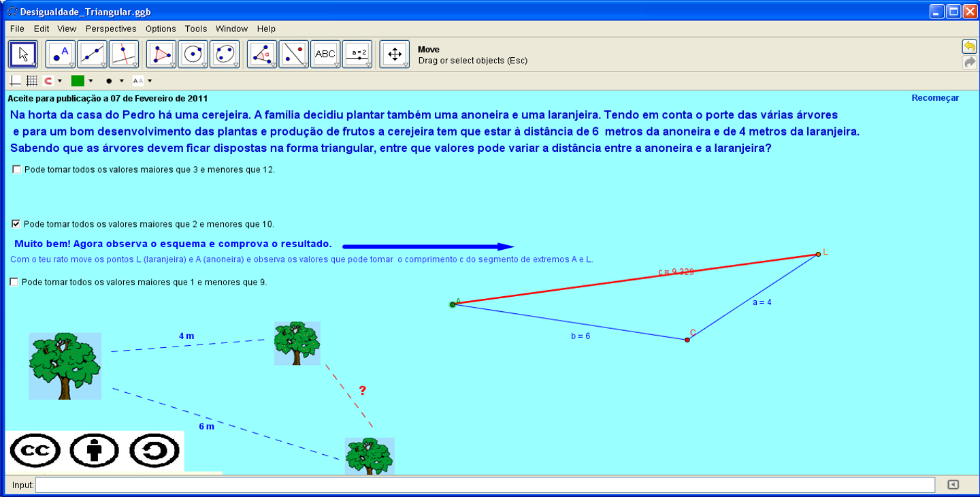This screenshot has width=980, height=497.
Task: Open the green color dropdown arrow
Action: coord(91,81)
